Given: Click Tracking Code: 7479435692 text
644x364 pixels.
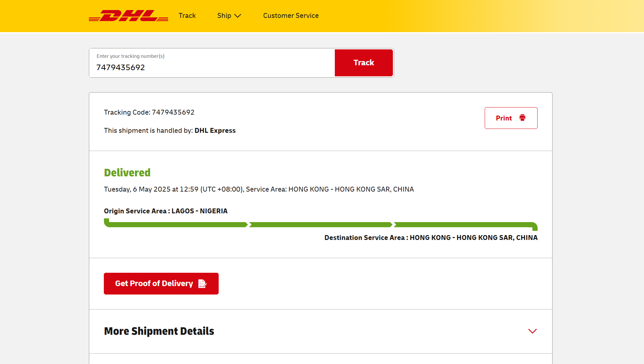Looking at the screenshot, I should [149, 112].
